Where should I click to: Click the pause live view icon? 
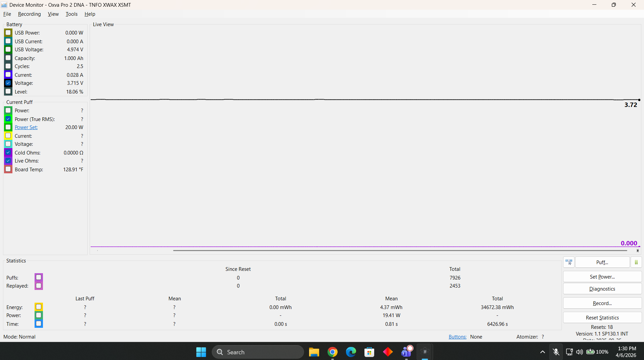636,262
